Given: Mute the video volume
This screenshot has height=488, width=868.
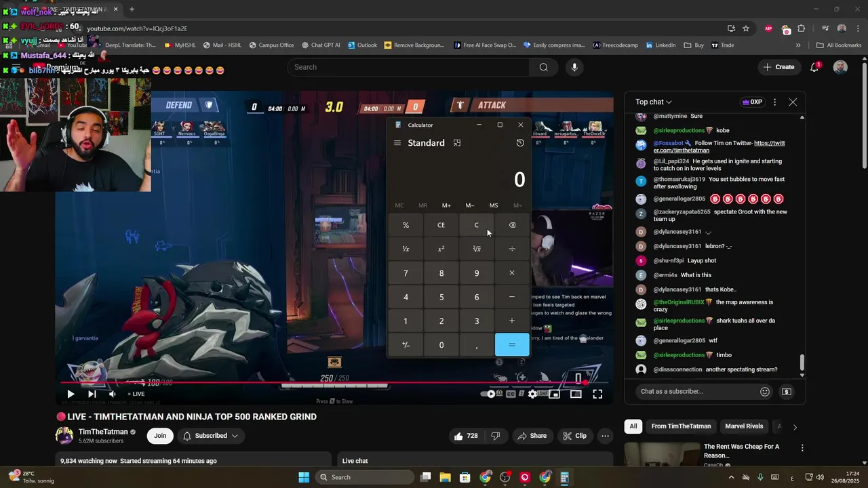Looking at the screenshot, I should coord(113,394).
